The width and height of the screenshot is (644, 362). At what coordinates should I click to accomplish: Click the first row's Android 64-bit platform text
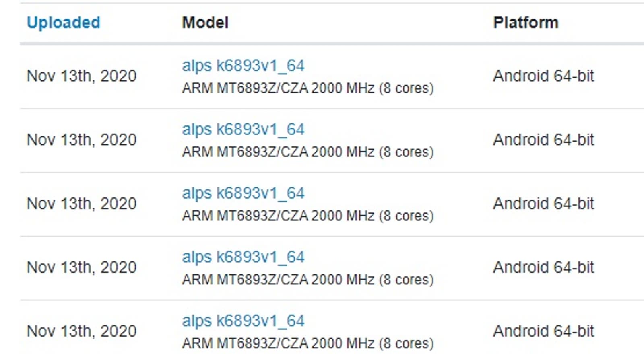pyautogui.click(x=543, y=76)
